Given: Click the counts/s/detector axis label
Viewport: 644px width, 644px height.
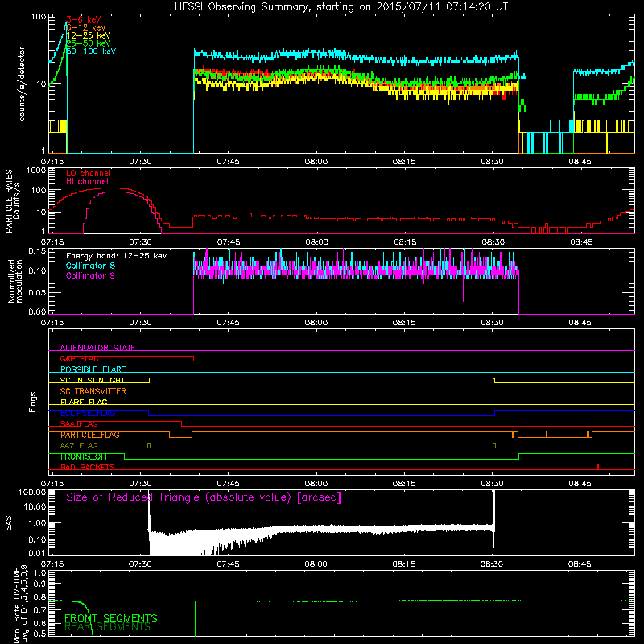Looking at the screenshot, I should click(x=22, y=84).
